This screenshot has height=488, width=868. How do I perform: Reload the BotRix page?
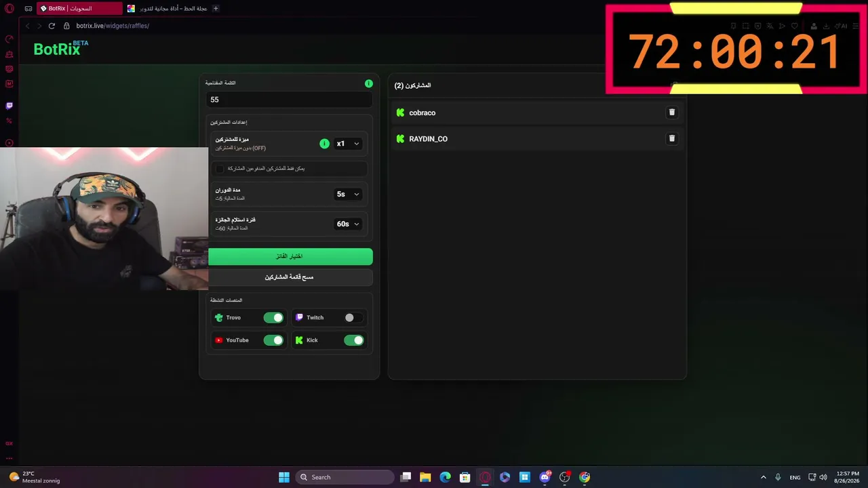(52, 26)
